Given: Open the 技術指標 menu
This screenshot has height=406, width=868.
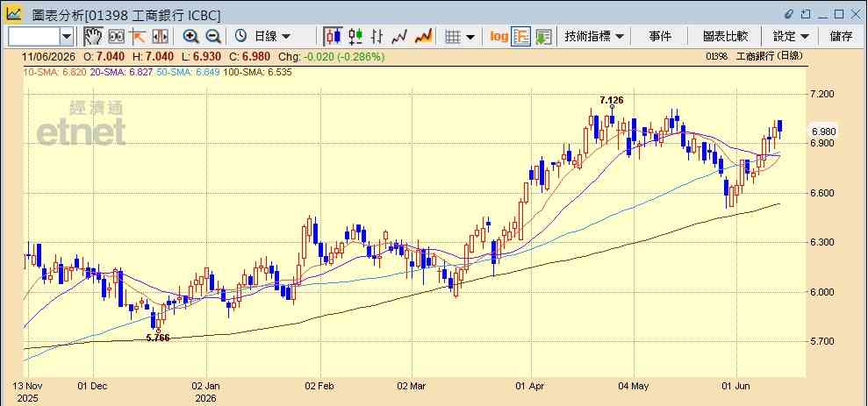Looking at the screenshot, I should click(593, 37).
